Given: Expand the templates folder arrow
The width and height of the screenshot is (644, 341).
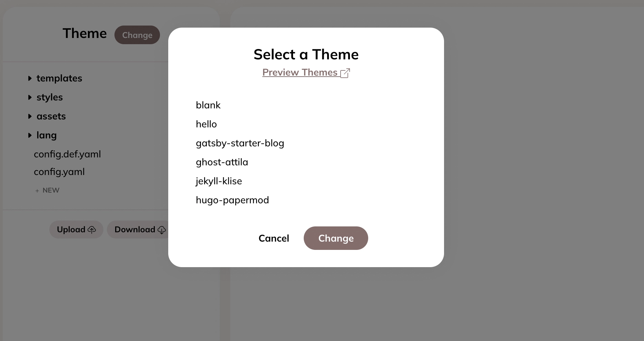Looking at the screenshot, I should (30, 78).
